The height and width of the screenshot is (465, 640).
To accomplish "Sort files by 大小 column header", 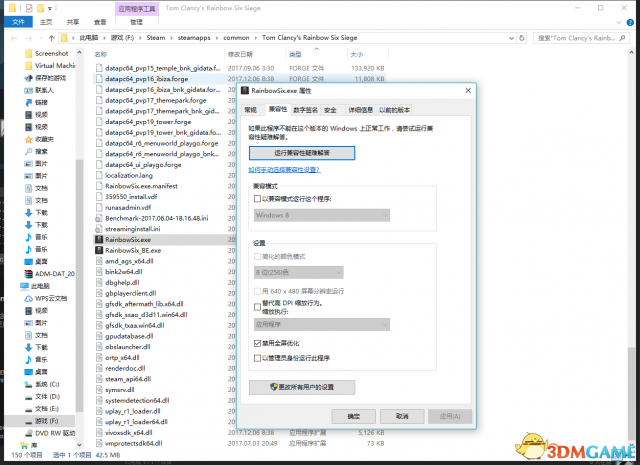I will point(357,54).
